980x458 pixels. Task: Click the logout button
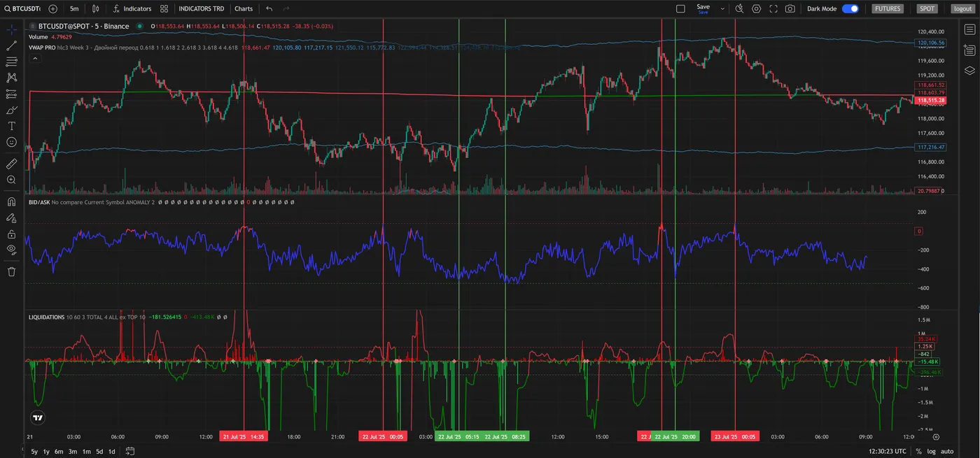coord(962,8)
